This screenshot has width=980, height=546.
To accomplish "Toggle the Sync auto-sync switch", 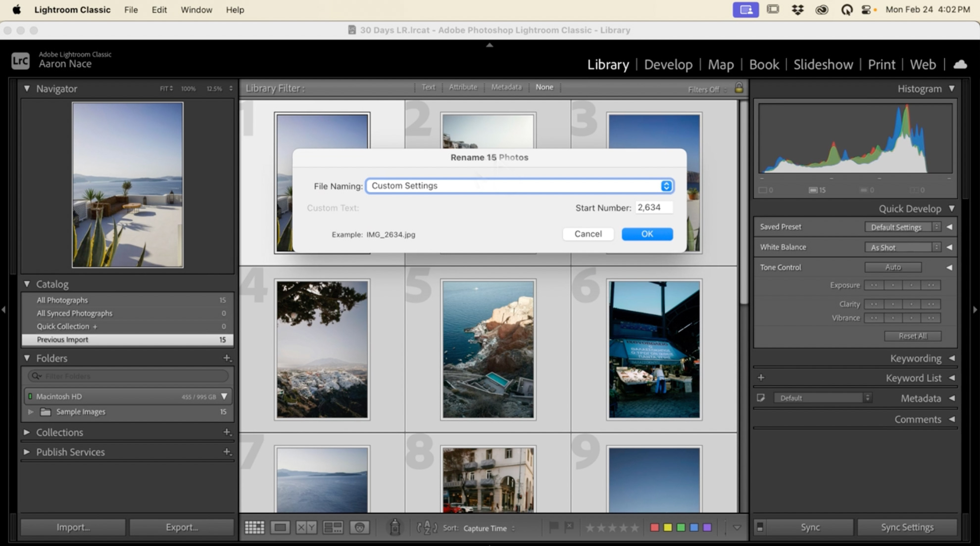I will tap(760, 527).
